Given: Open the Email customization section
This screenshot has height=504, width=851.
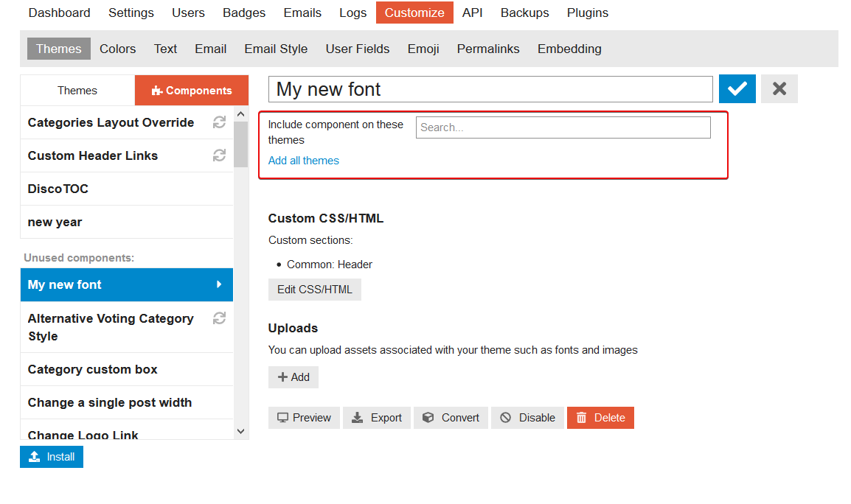Looking at the screenshot, I should (x=211, y=49).
